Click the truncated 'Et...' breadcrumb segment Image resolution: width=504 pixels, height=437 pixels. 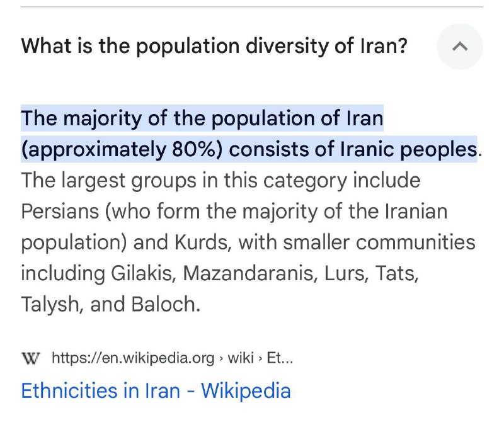(x=280, y=358)
